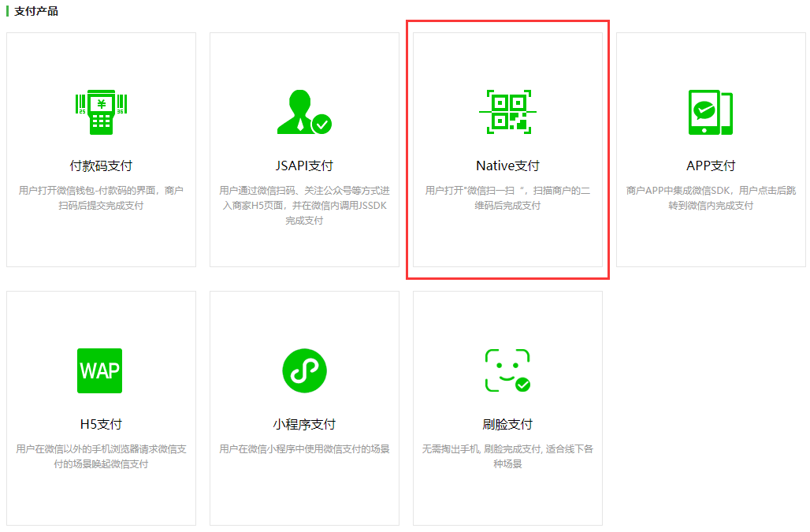Viewport: 810px width, 532px height.
Task: Click description starting 用户打开"微信扫一扫"
Action: coord(507,198)
